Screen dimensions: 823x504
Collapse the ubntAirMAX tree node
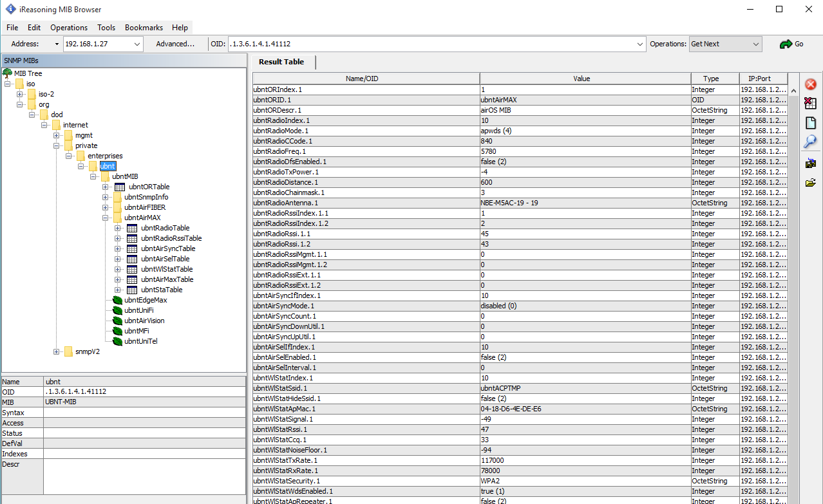[x=106, y=218]
